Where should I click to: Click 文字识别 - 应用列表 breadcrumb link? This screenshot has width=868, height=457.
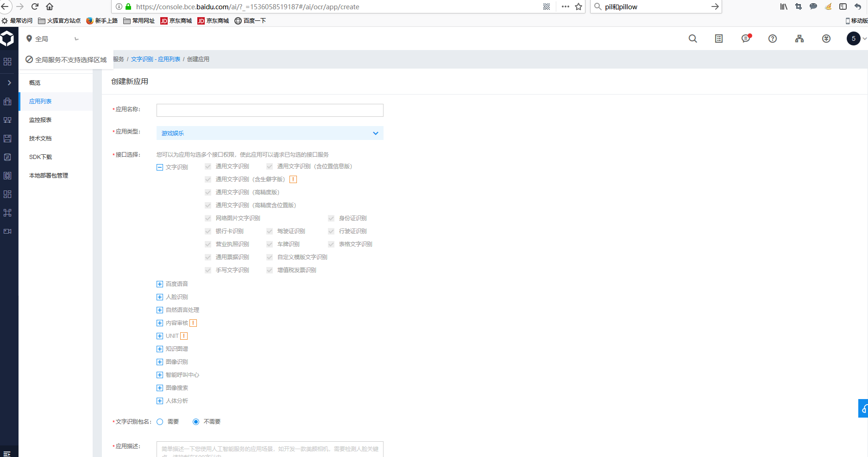pos(156,59)
